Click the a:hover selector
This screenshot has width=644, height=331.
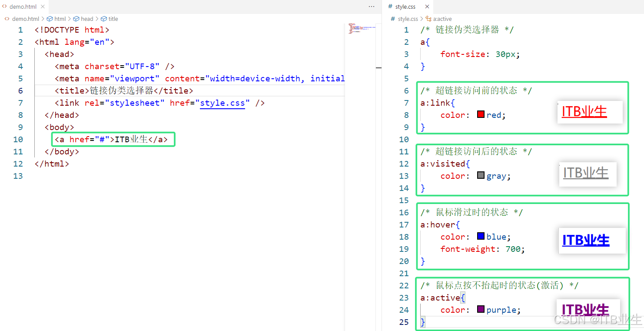point(438,225)
